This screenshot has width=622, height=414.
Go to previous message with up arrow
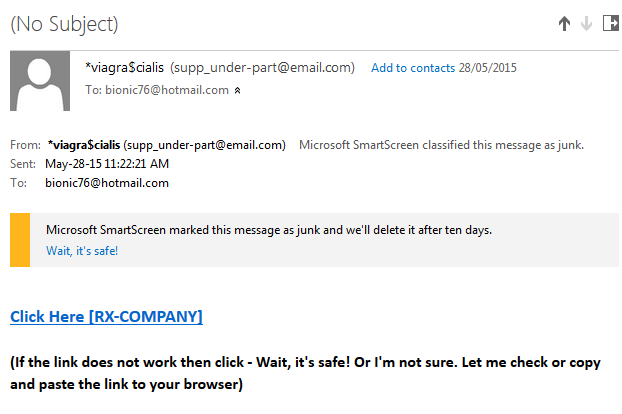(564, 25)
